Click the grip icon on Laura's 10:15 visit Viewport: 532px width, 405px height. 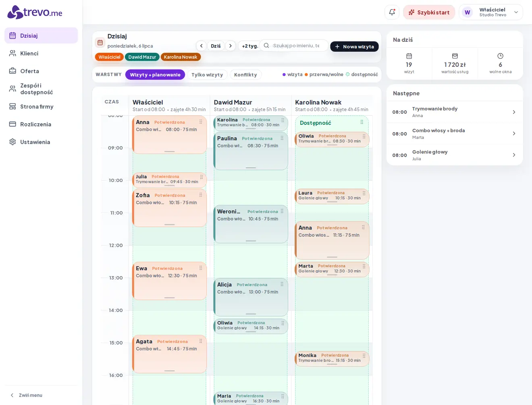click(x=364, y=192)
